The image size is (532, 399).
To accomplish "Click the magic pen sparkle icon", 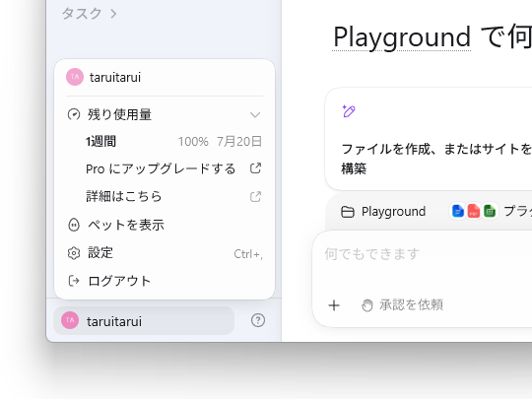I will pos(349,111).
